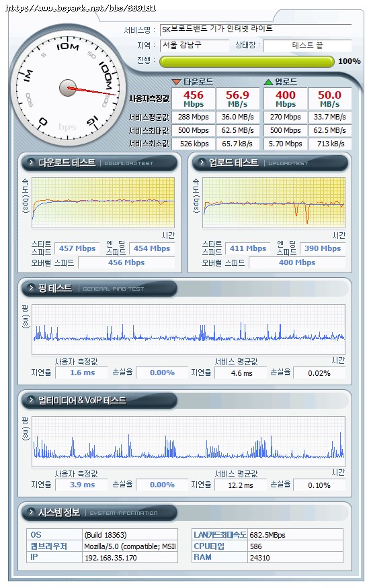Click download start speed 457 Mbps
The image size is (369, 588).
coord(77,248)
